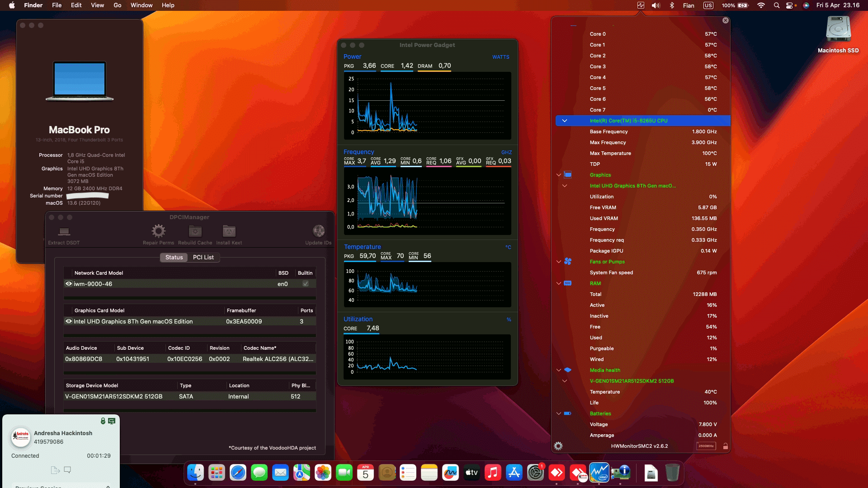
Task: Select the Repair Perms gear icon
Action: click(158, 231)
